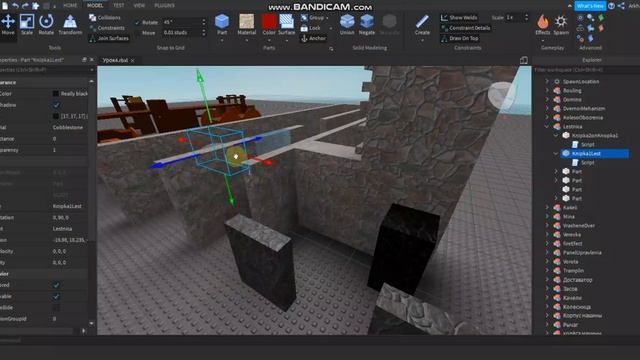Click the SpawnLocation icon in Explorer
The width and height of the screenshot is (640, 360).
tap(557, 81)
